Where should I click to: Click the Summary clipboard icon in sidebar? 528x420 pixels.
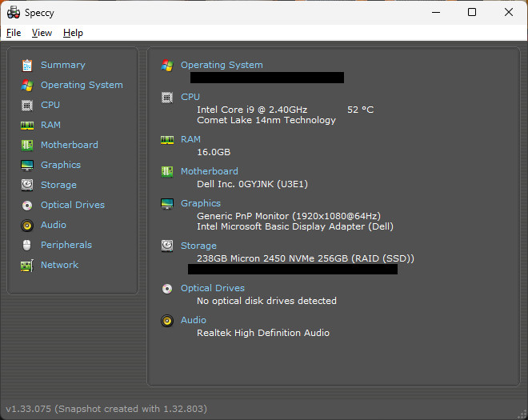[27, 66]
